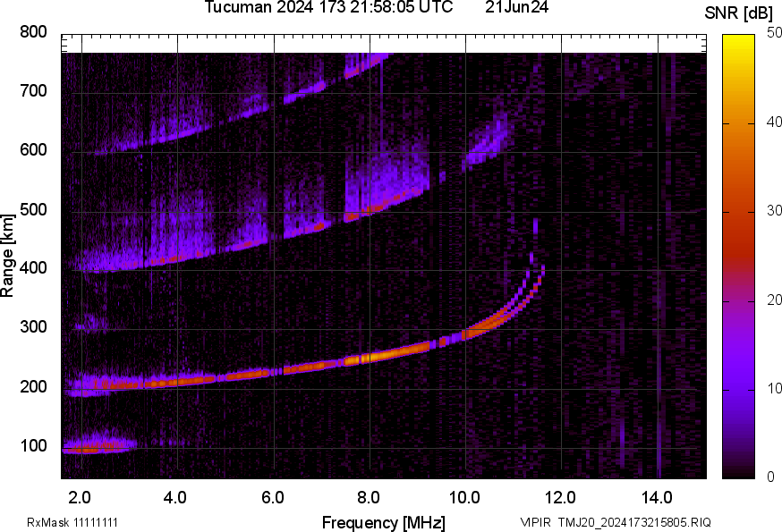Click the 2.0 frequency axis label

pyautogui.click(x=80, y=498)
